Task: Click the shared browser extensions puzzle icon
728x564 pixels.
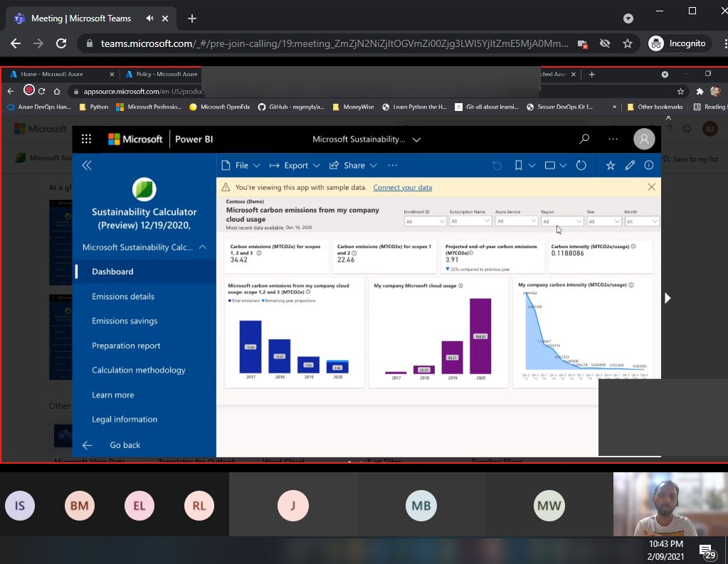Action: pos(700,92)
